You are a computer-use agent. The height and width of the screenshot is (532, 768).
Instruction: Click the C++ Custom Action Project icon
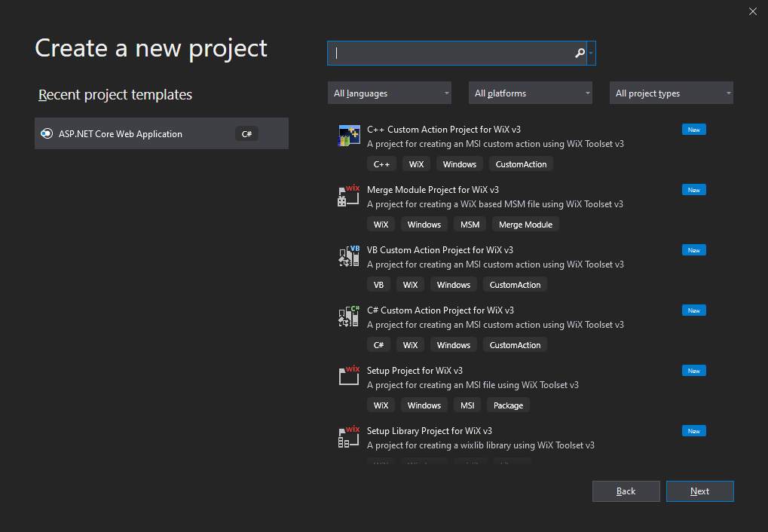pos(348,136)
